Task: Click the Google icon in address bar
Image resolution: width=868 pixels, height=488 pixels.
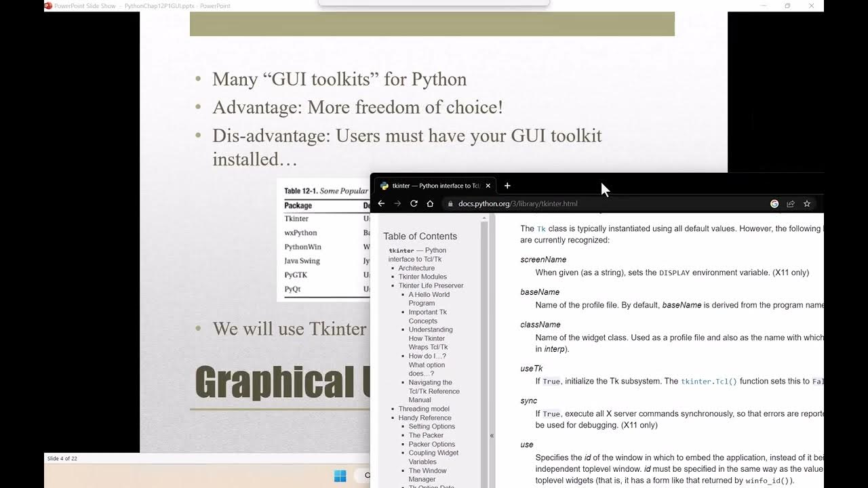Action: pos(774,203)
